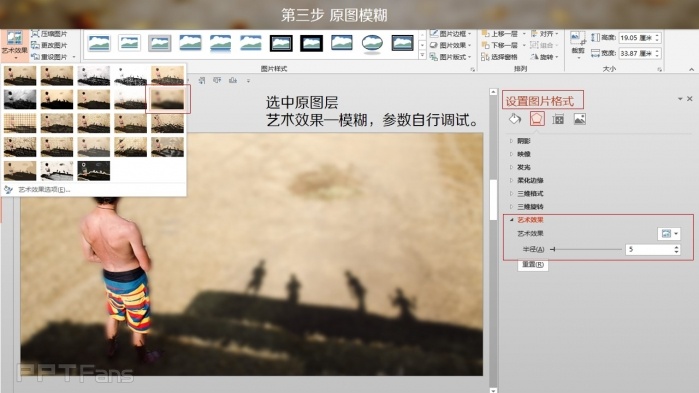Click 压缩图片 compress pictures command

coord(49,34)
